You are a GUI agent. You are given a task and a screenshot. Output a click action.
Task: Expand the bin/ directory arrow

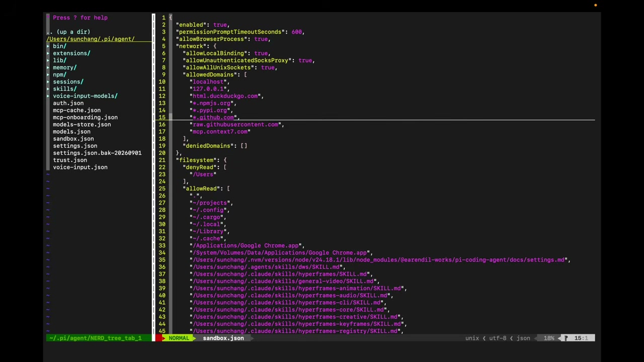pos(48,46)
